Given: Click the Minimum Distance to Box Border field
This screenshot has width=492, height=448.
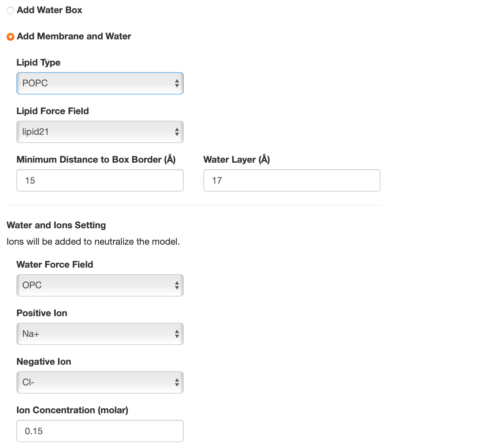Looking at the screenshot, I should click(x=100, y=180).
